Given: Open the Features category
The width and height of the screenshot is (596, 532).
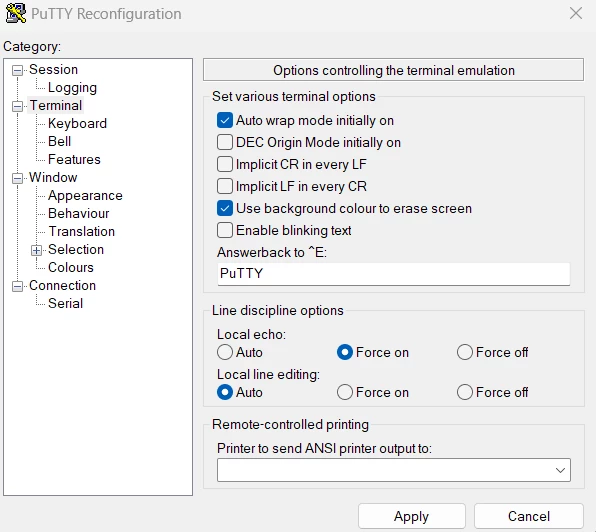Looking at the screenshot, I should click(74, 160).
